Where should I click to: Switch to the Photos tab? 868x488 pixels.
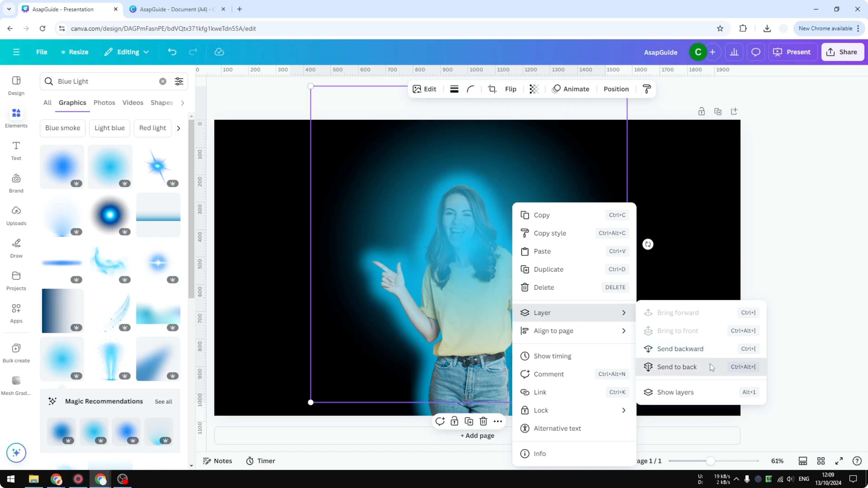pyautogui.click(x=104, y=103)
